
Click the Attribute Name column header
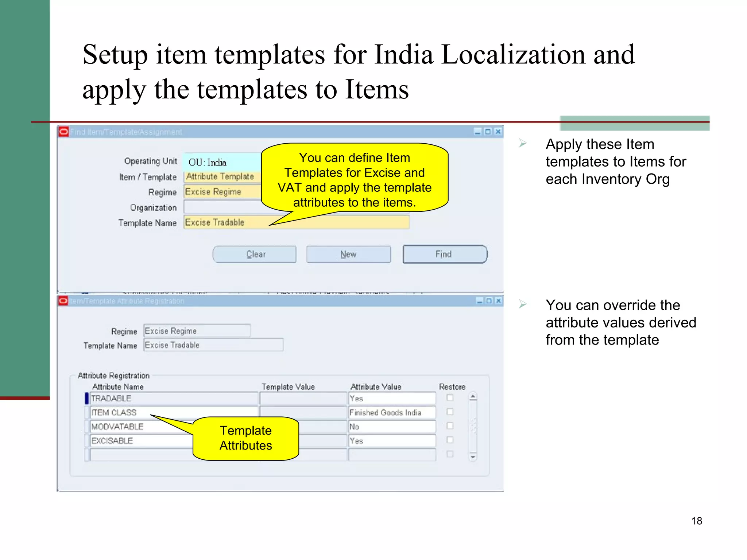coord(118,387)
